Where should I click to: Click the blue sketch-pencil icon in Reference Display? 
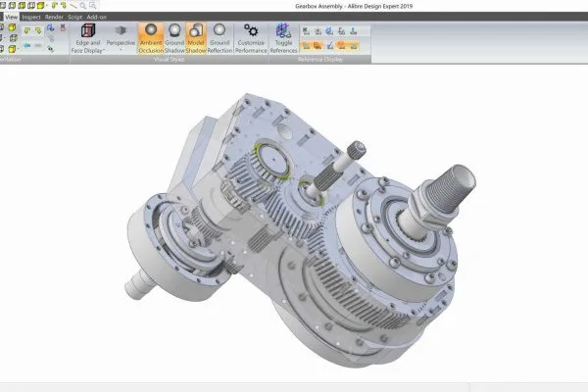pyautogui.click(x=330, y=46)
